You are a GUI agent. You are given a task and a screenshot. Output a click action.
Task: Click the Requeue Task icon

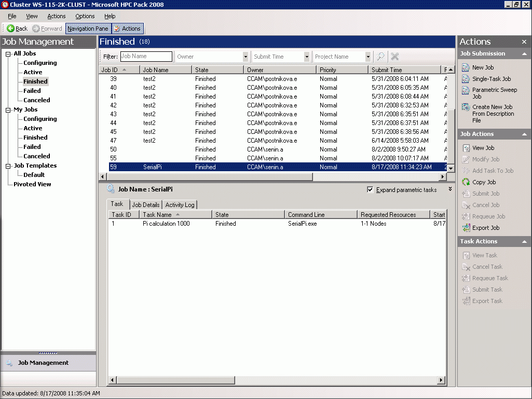(x=466, y=278)
